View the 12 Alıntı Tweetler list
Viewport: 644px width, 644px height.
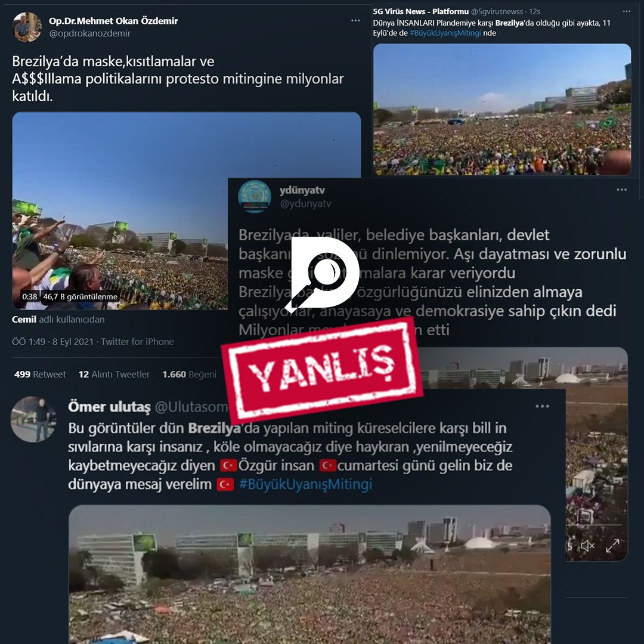(x=114, y=374)
